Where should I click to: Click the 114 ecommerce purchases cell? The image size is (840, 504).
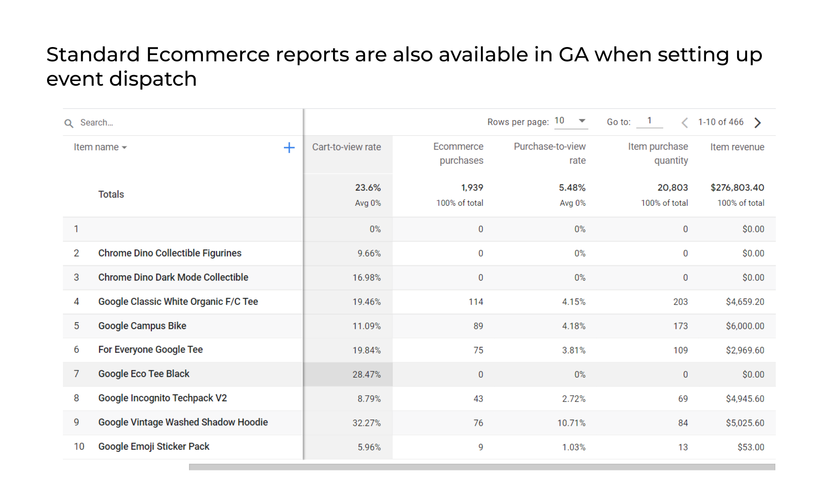pyautogui.click(x=476, y=302)
